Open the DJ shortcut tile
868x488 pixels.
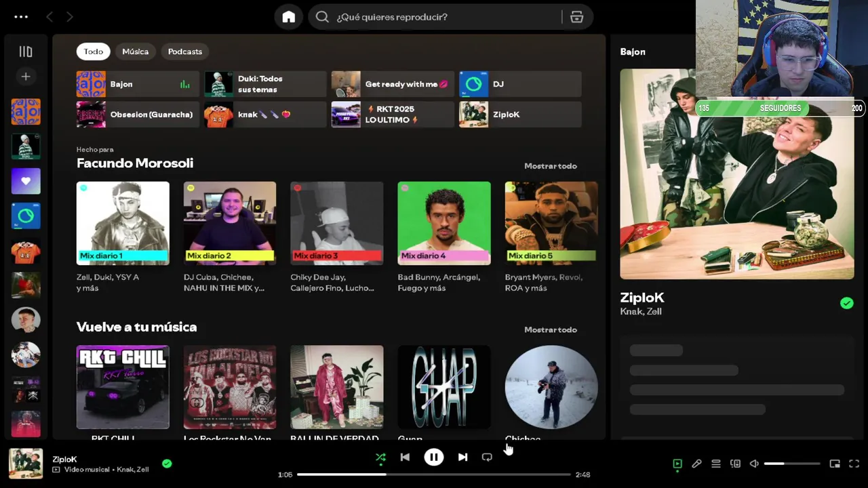tap(520, 84)
